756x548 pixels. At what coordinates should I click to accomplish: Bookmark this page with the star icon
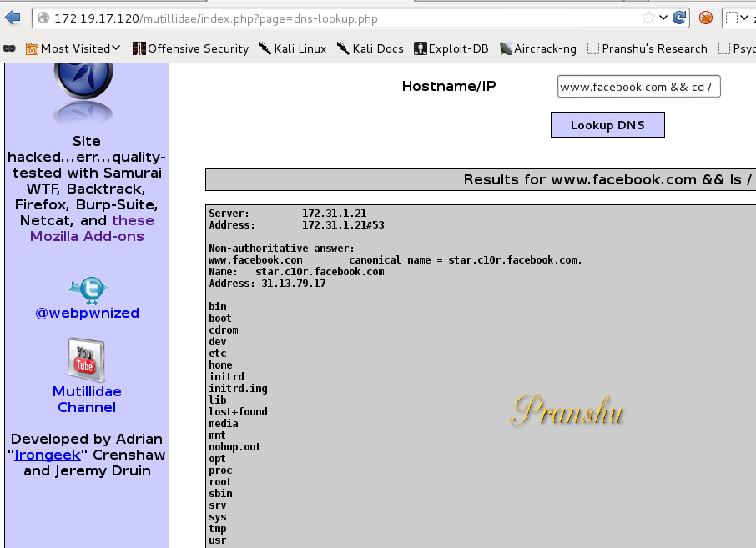tap(648, 18)
